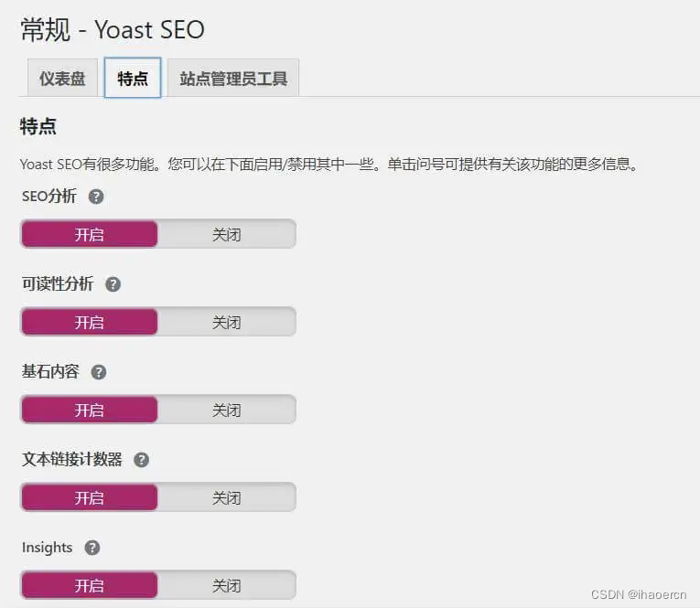
Task: Enable 文本链接计数器 via 开启
Action: click(90, 497)
